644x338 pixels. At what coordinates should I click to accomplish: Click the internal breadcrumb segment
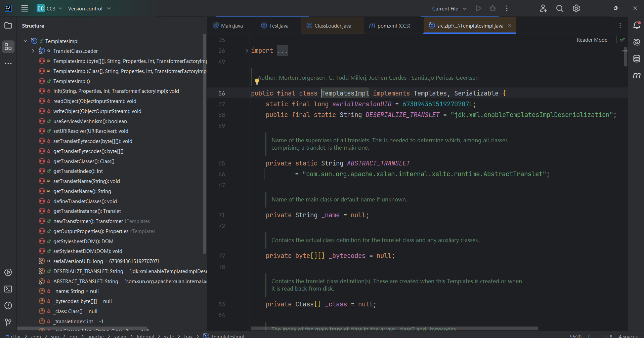(145, 336)
